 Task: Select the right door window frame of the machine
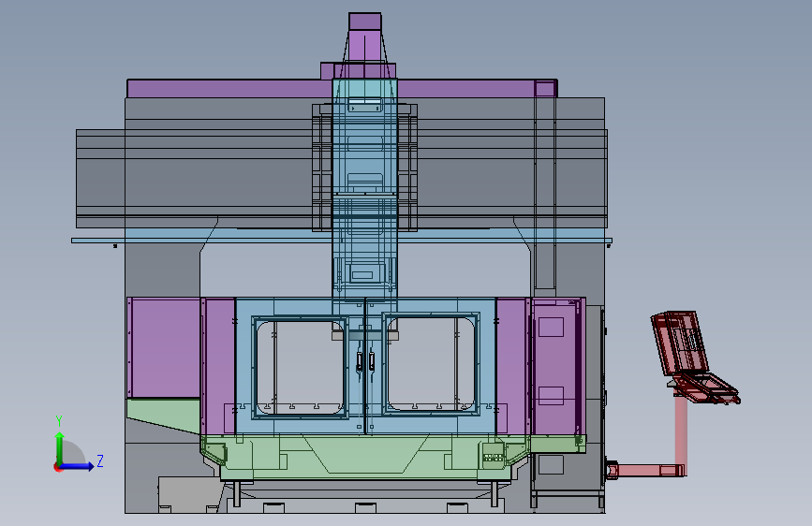coord(432,363)
